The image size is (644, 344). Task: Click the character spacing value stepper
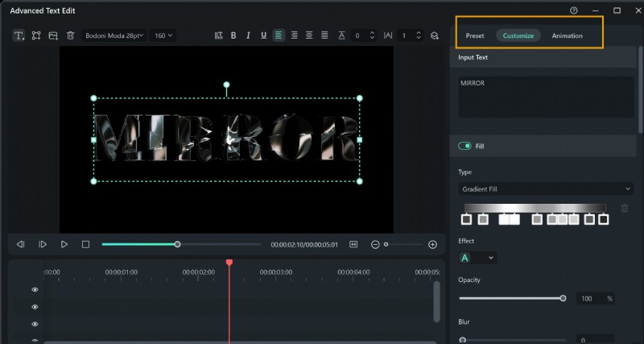(x=419, y=35)
